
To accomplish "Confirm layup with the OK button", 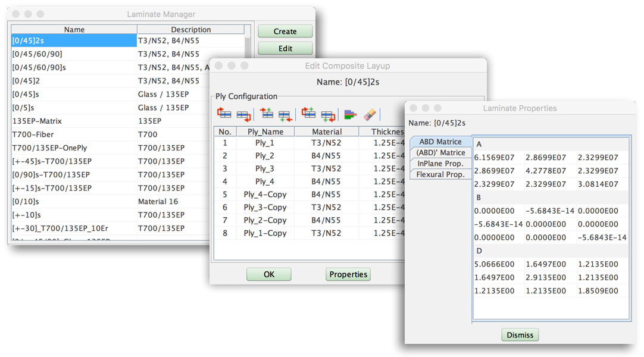I will (x=269, y=274).
